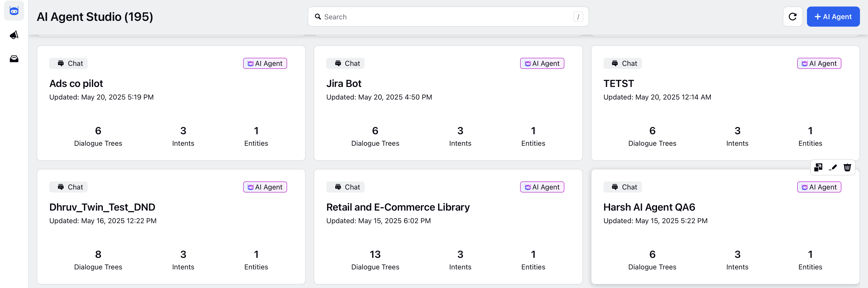This screenshot has width=868, height=288.
Task: Click Updated: May 16, 2025 12:22 PM text
Action: pos(103,221)
